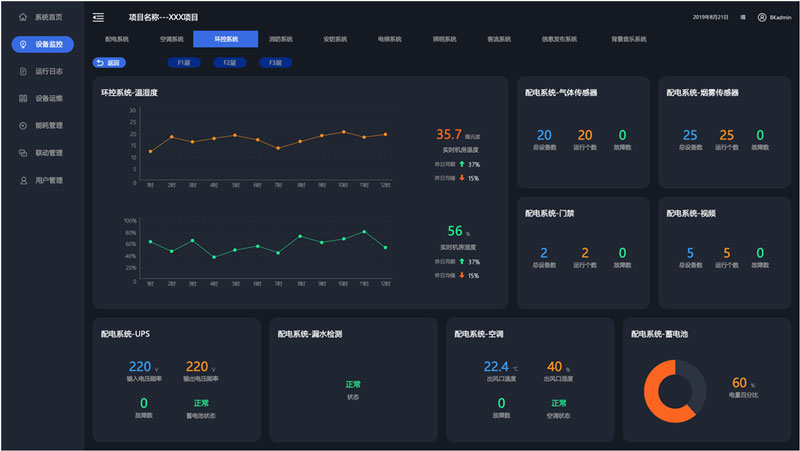Image resolution: width=800 pixels, height=451 pixels.
Task: Click the home icon beside 系统首页
Action: pyautogui.click(x=23, y=18)
